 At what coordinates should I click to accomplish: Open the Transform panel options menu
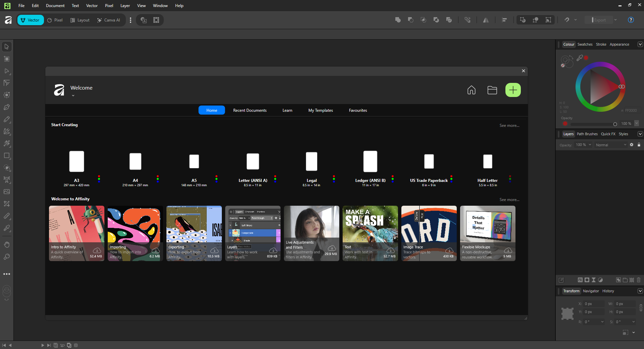click(640, 291)
